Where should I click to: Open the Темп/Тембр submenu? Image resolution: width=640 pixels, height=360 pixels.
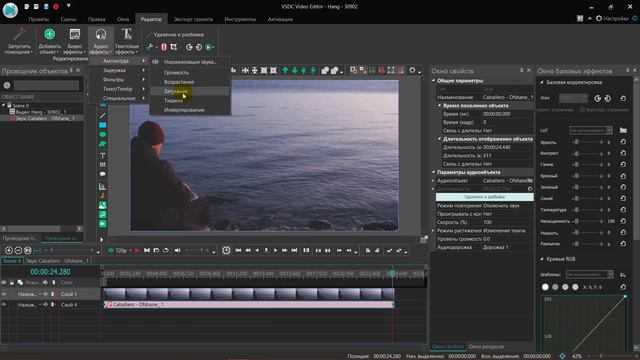pyautogui.click(x=118, y=89)
